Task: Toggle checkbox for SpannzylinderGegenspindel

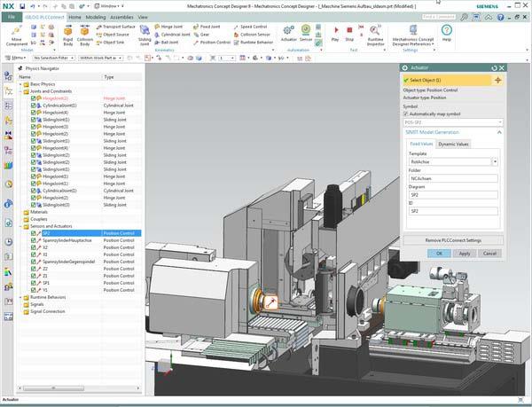Action: (x=34, y=262)
